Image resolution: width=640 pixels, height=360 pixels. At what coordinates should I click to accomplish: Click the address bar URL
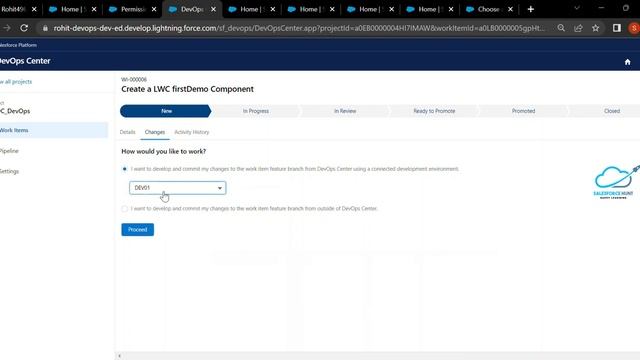pos(299,28)
